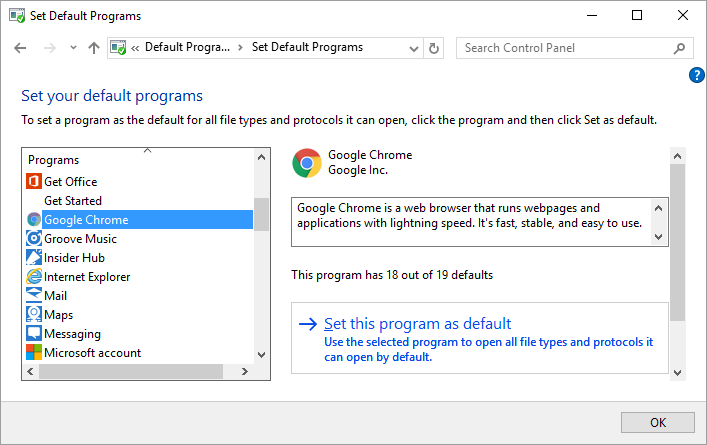Click the Get Office icon in the programs list
Image resolution: width=707 pixels, height=445 pixels.
click(x=34, y=181)
